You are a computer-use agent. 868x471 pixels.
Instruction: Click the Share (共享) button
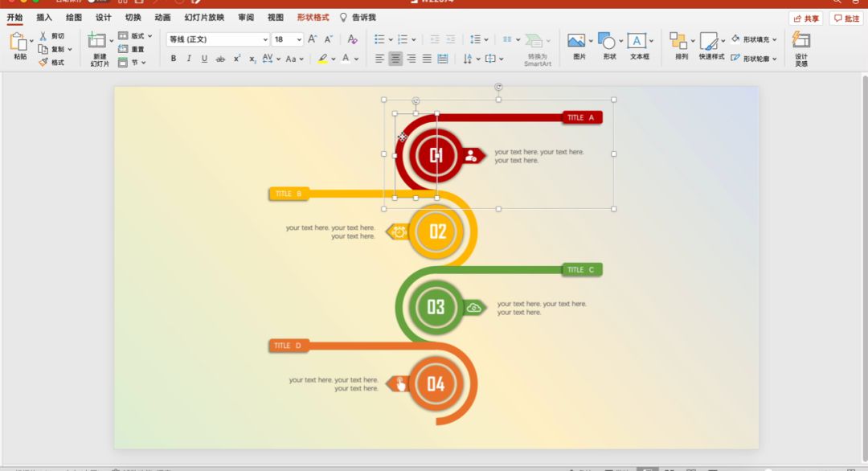[x=806, y=18]
